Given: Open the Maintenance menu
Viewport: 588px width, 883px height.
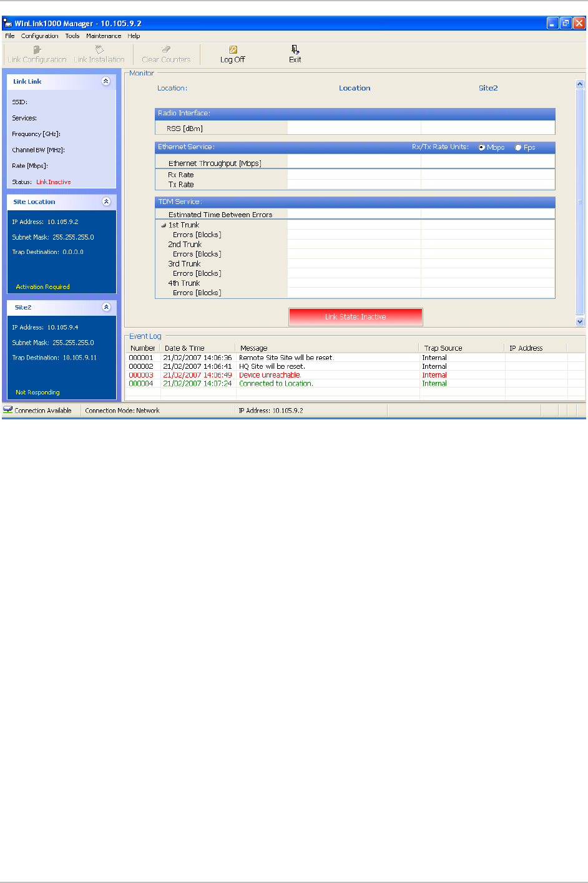Looking at the screenshot, I should [x=104, y=36].
